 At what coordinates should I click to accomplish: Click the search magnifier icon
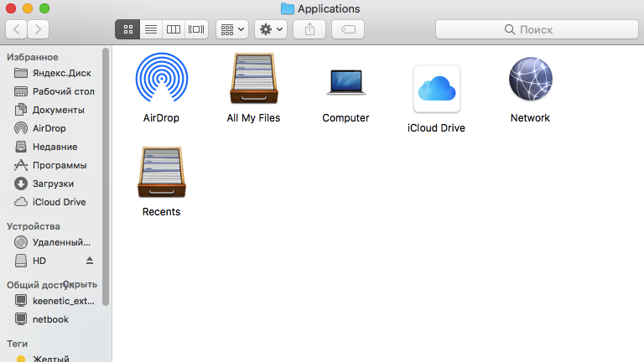click(509, 29)
